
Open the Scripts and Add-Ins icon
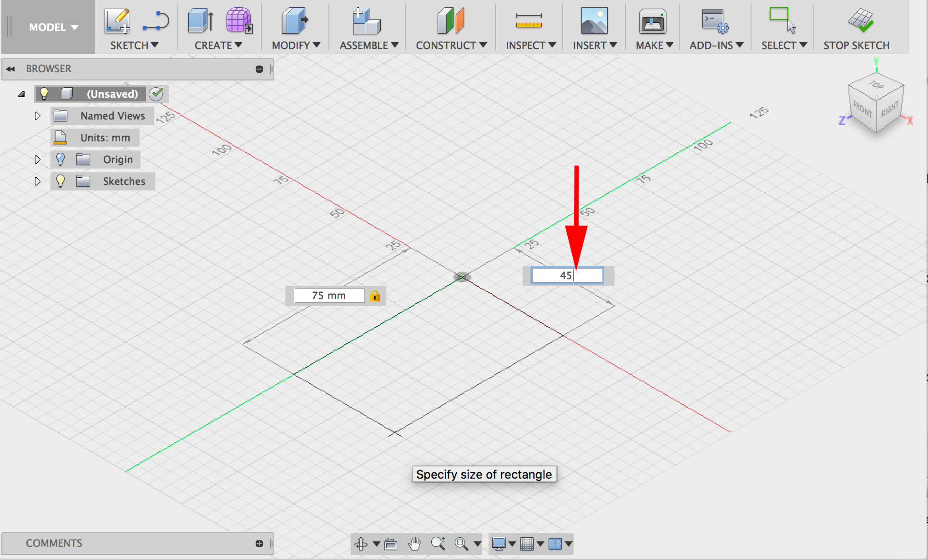(715, 21)
